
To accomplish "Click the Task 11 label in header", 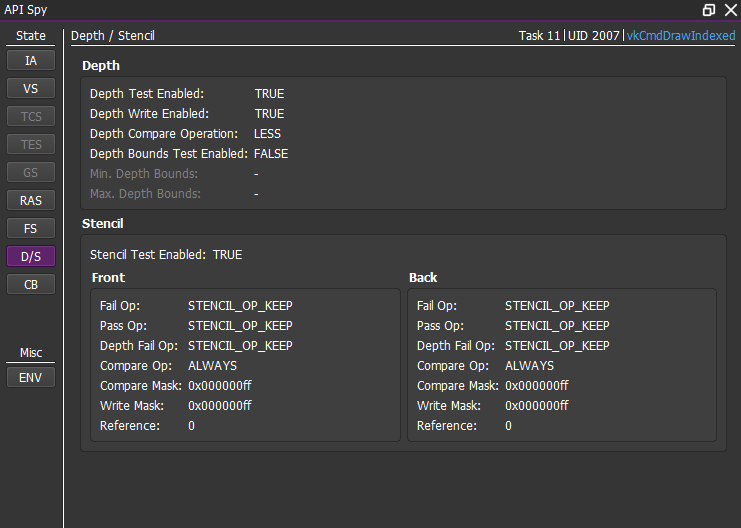I will 539,35.
